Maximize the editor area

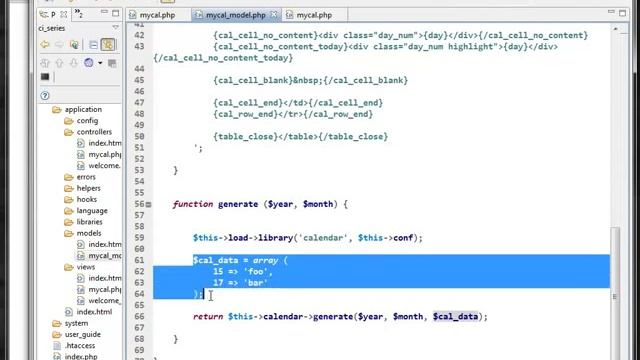[622, 13]
